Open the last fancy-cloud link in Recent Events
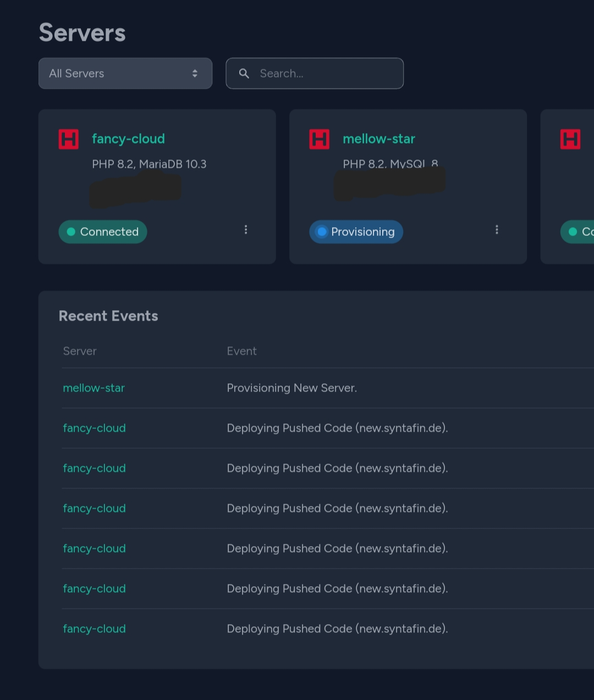The width and height of the screenshot is (594, 700). click(95, 629)
